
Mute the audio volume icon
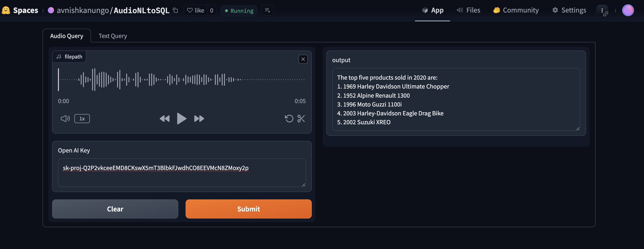pos(65,118)
